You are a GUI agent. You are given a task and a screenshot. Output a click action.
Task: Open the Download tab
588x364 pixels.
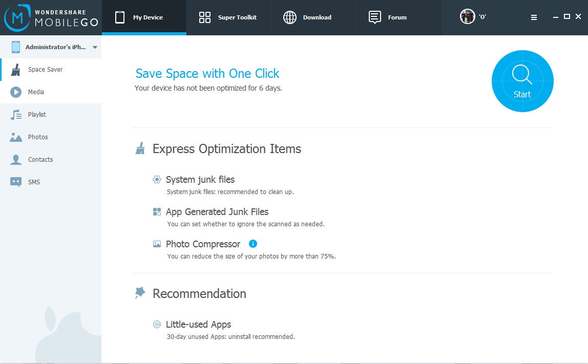point(307,17)
